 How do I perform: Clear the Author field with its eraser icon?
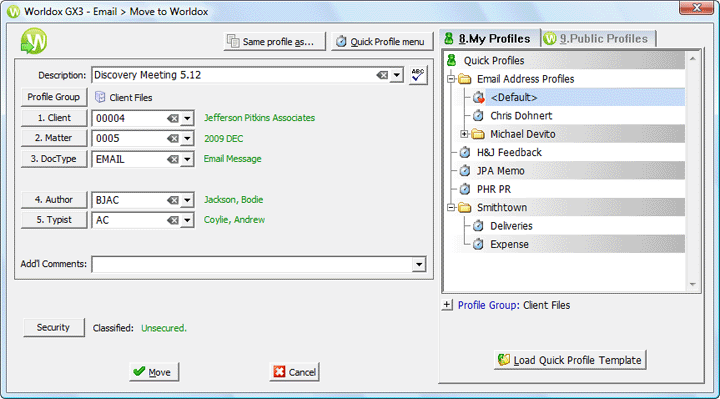pos(173,200)
